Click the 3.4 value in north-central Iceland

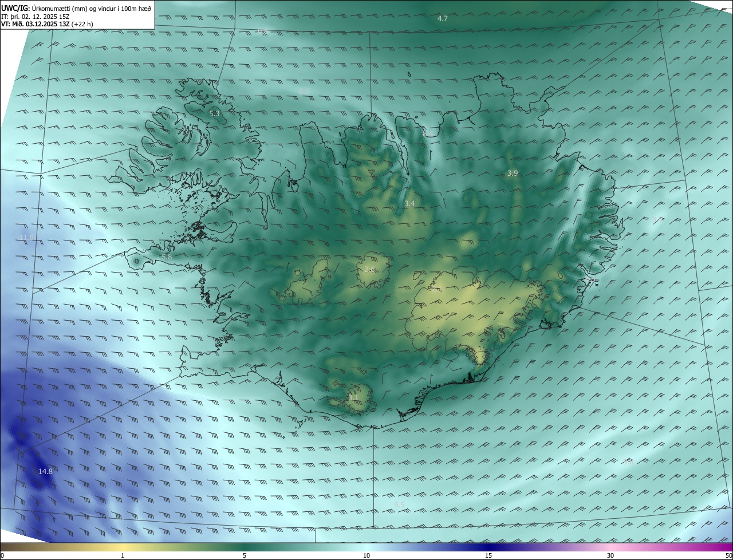pyautogui.click(x=409, y=203)
